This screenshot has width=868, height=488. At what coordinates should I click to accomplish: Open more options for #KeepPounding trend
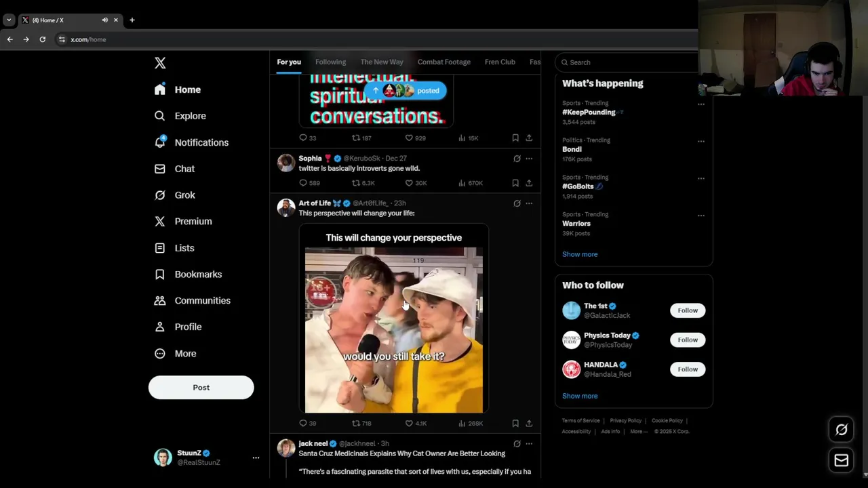tap(701, 104)
